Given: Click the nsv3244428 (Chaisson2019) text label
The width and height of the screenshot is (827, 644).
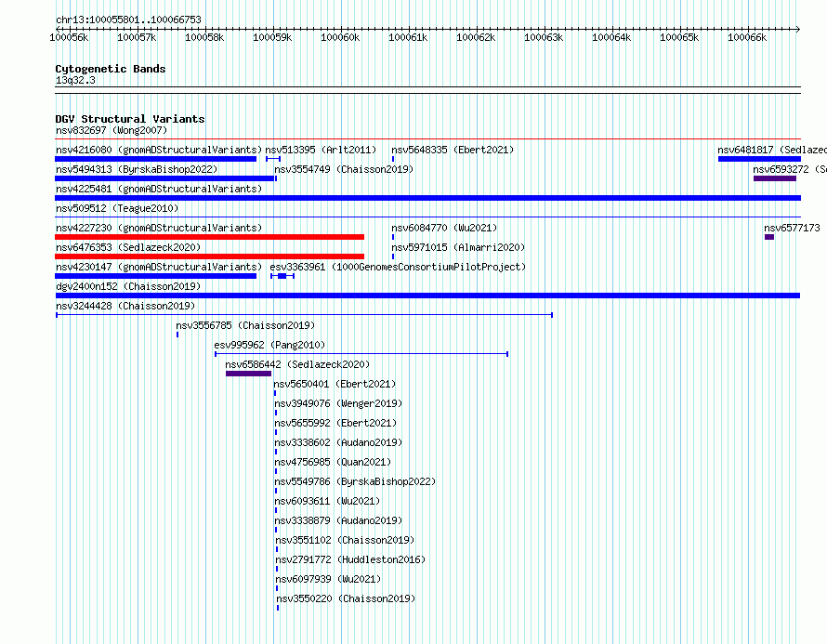Looking at the screenshot, I should [125, 306].
